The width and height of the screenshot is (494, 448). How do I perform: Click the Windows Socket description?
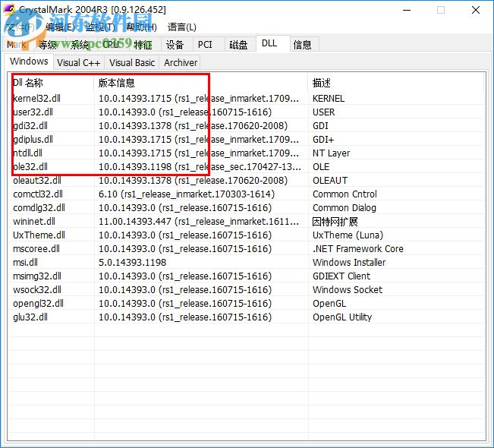348,290
